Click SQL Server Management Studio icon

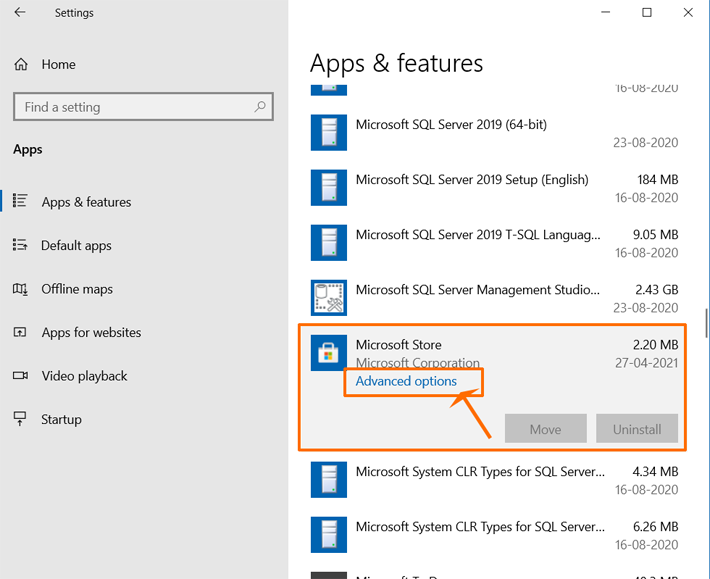329,297
